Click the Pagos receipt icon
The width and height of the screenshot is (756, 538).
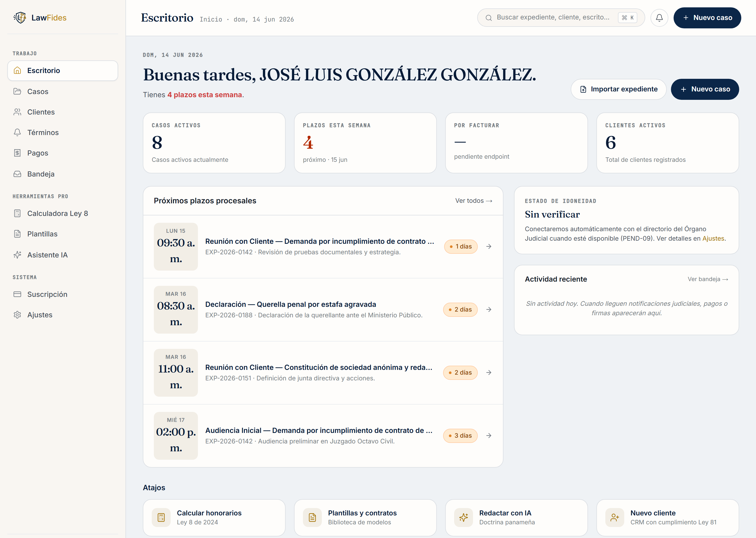click(18, 153)
